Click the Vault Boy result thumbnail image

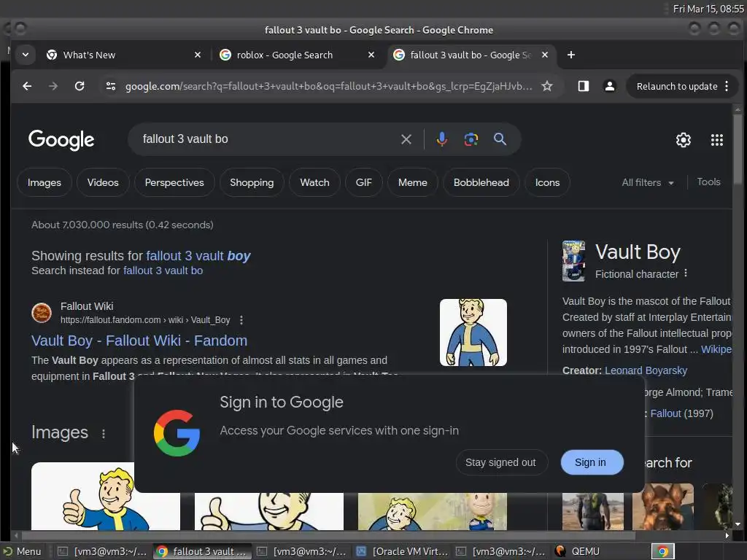(473, 332)
